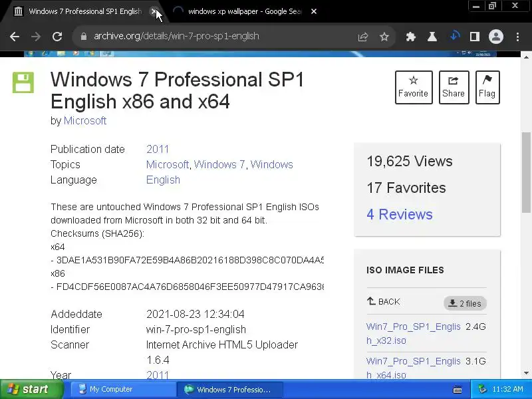This screenshot has height=399, width=532.
Task: Bookmark this page with star icon
Action: tap(384, 37)
